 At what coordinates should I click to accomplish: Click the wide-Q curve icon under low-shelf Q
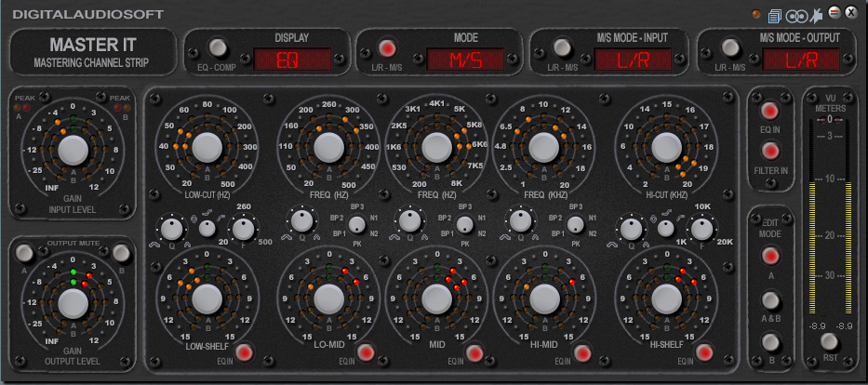154,245
